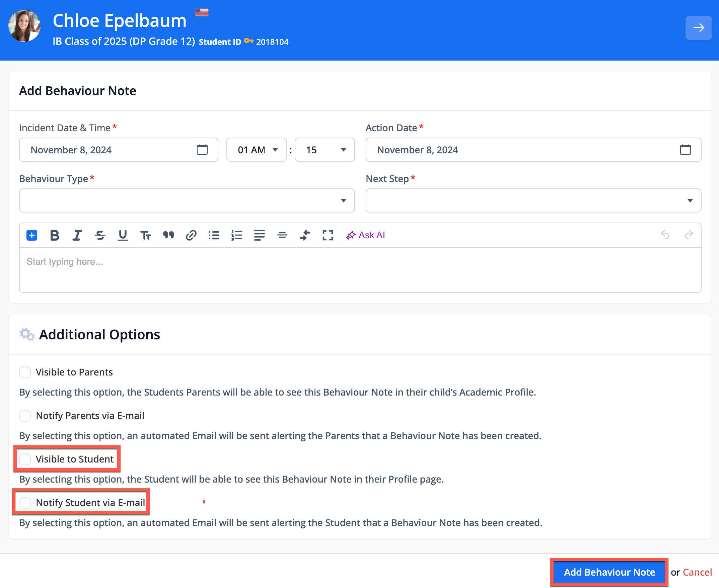
Task: Open the Ask AI assistant
Action: (365, 235)
